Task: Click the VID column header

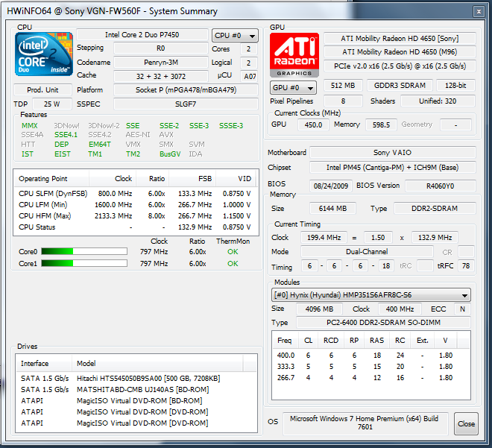Action: click(x=236, y=178)
